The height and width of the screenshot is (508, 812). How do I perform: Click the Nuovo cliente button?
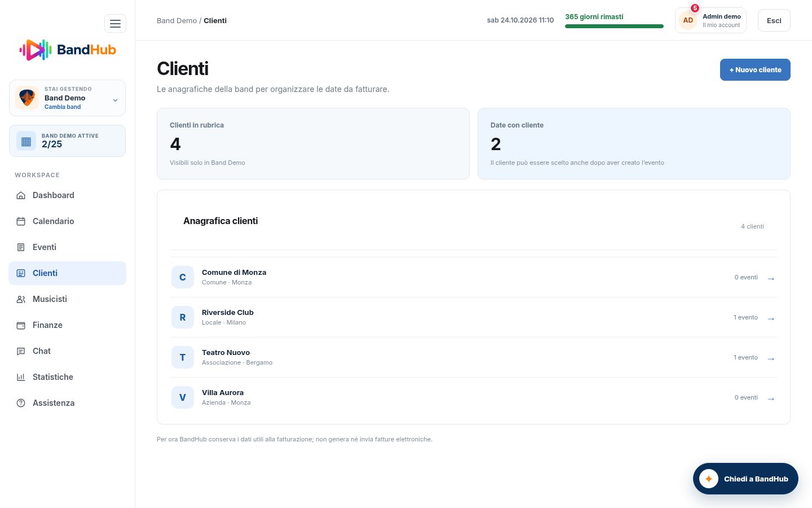[x=755, y=70]
